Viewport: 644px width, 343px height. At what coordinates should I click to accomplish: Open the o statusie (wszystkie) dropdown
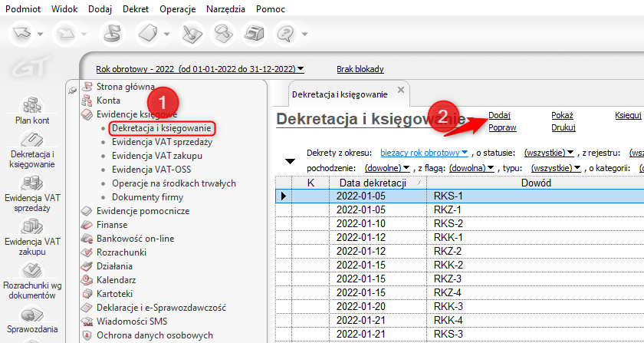[549, 153]
